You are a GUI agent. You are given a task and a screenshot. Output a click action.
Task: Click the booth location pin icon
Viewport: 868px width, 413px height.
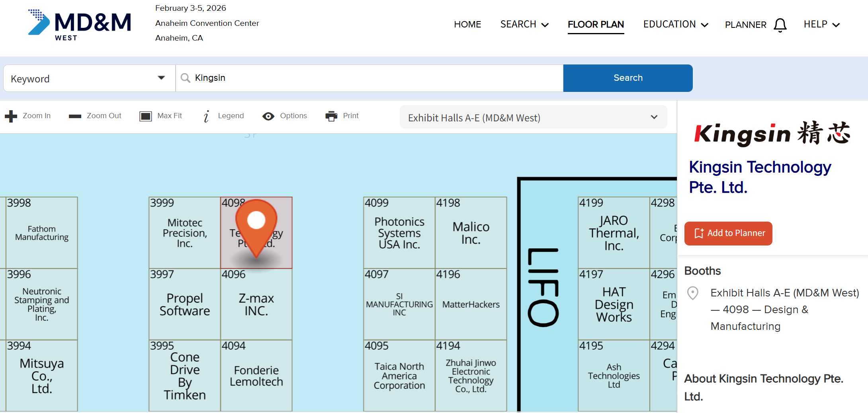coord(693,293)
